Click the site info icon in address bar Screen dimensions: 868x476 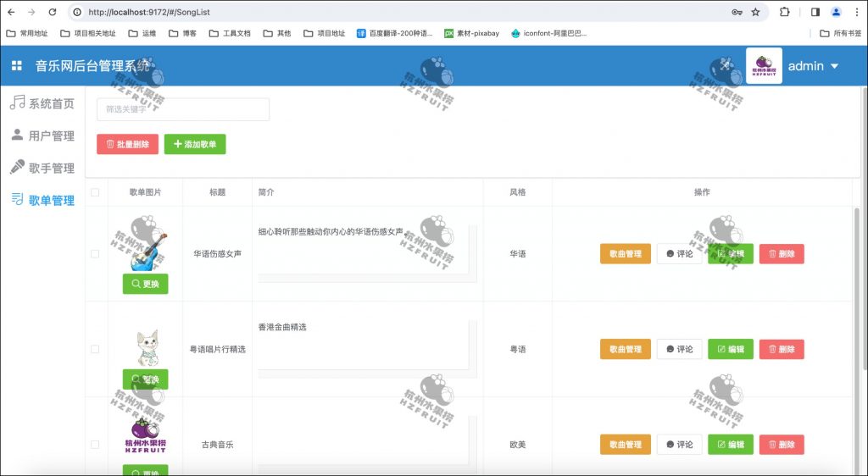[77, 12]
